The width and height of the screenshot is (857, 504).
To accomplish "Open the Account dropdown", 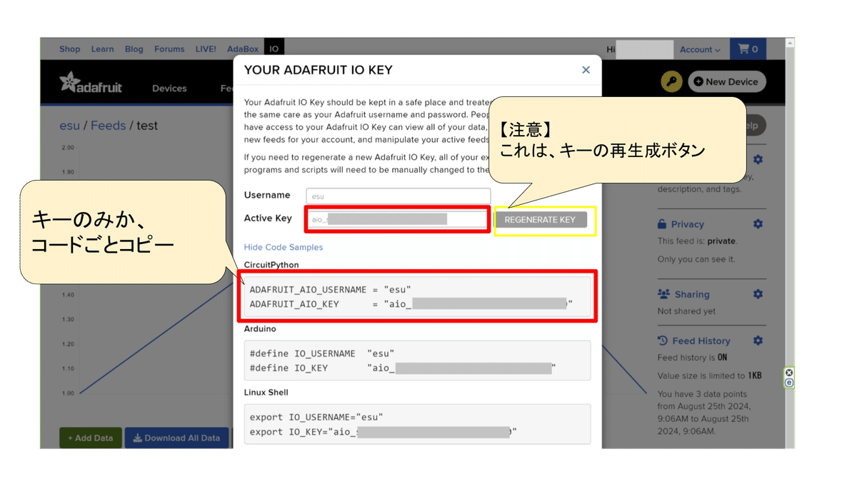I will tap(699, 49).
